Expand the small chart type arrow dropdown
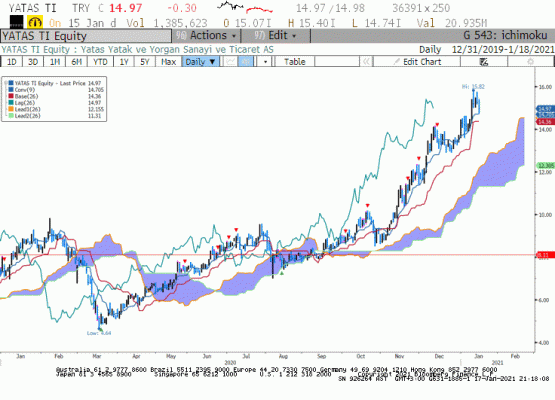Image resolution: width=555 pixels, height=400 pixels. click(265, 62)
